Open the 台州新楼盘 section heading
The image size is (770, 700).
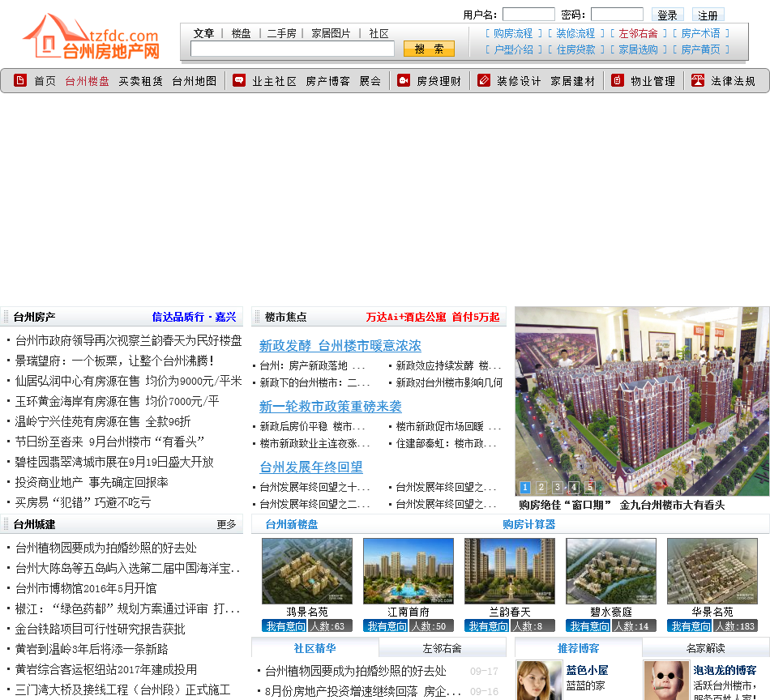tap(292, 525)
